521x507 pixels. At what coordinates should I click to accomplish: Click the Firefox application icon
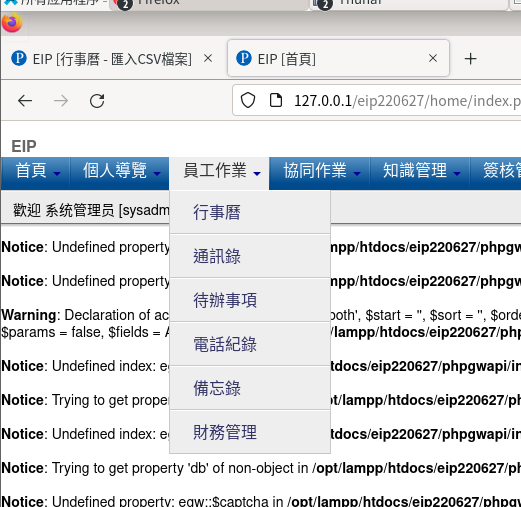[x=12, y=23]
